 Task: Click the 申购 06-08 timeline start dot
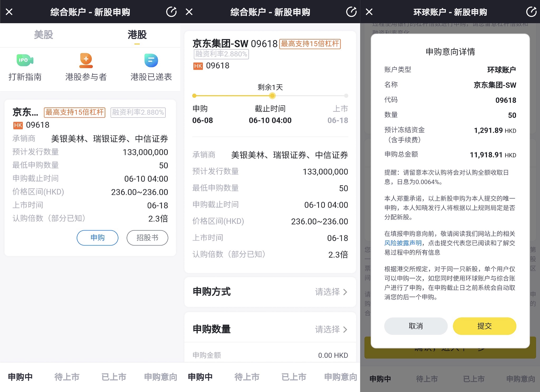click(x=194, y=96)
